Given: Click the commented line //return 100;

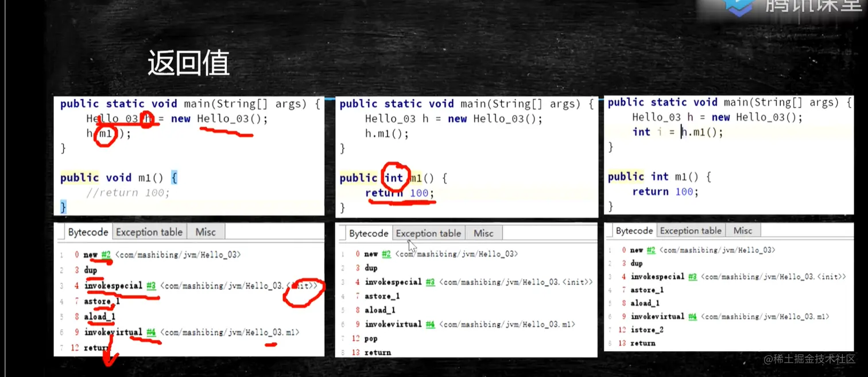Looking at the screenshot, I should point(127,193).
